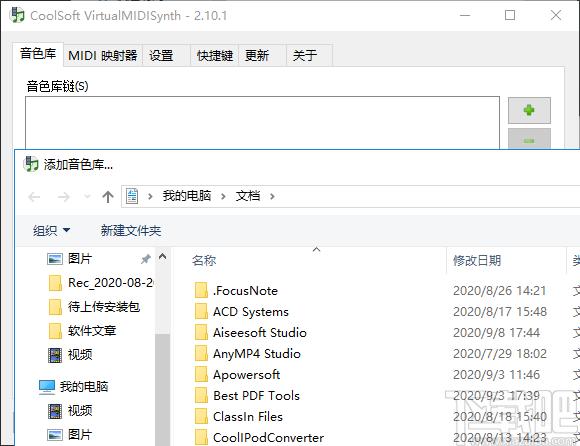Select the Aiseesoft Studio folder
Image resolution: width=580 pixels, height=446 pixels.
point(250,332)
